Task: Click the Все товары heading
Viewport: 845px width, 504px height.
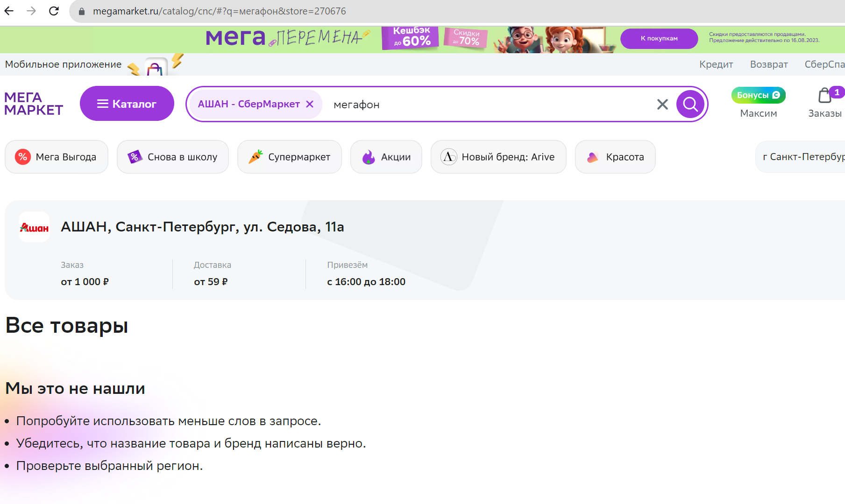Action: [x=67, y=326]
